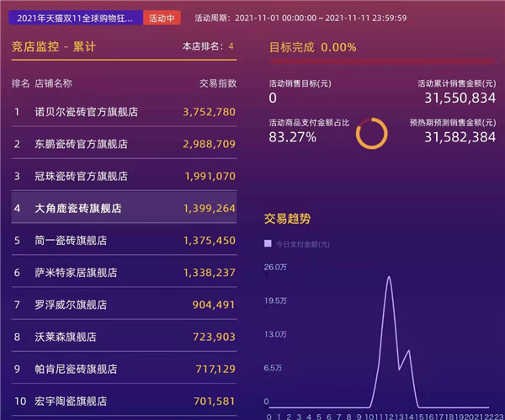Viewport: 505px width, 420px height.
Task: Click the trade index value 2,988,709
Action: click(x=209, y=144)
